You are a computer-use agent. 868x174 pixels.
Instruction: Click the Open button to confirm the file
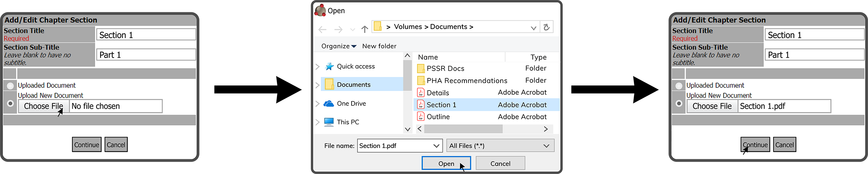tap(446, 163)
